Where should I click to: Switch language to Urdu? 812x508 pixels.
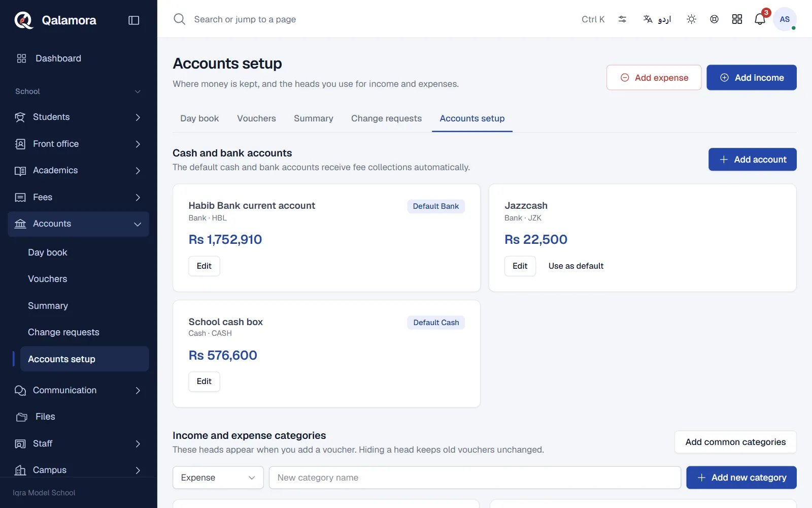(x=657, y=19)
